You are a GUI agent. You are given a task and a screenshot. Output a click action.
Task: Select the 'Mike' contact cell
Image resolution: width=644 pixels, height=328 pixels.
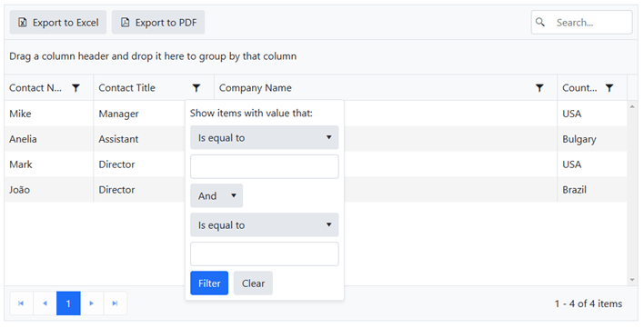[x=49, y=114]
